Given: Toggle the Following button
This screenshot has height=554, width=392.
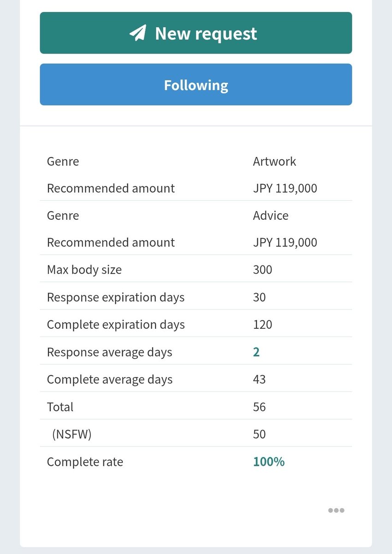Looking at the screenshot, I should pyautogui.click(x=196, y=84).
